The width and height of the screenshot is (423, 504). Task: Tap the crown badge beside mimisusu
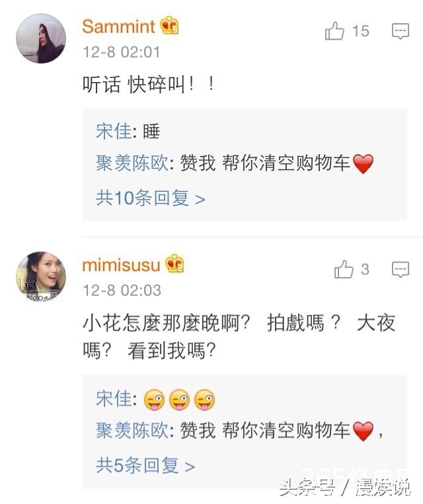tap(174, 265)
